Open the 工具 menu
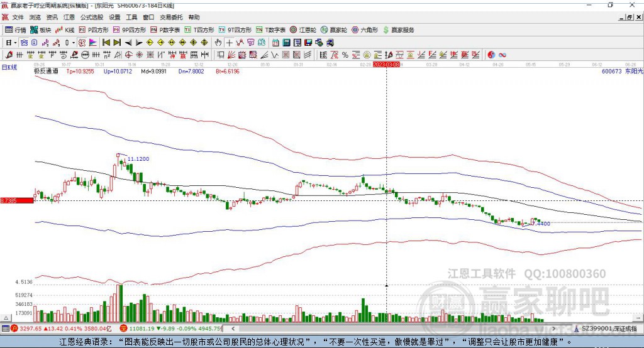 coord(131,17)
